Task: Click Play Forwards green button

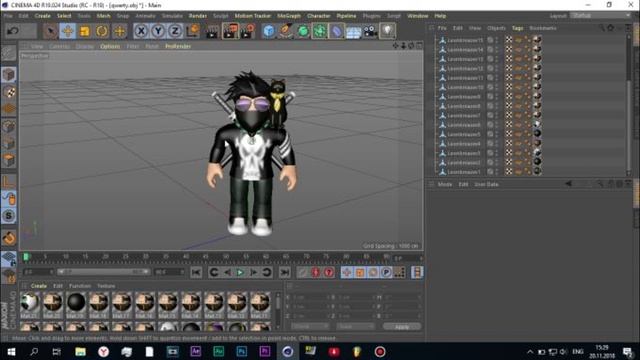Action: pyautogui.click(x=240, y=272)
